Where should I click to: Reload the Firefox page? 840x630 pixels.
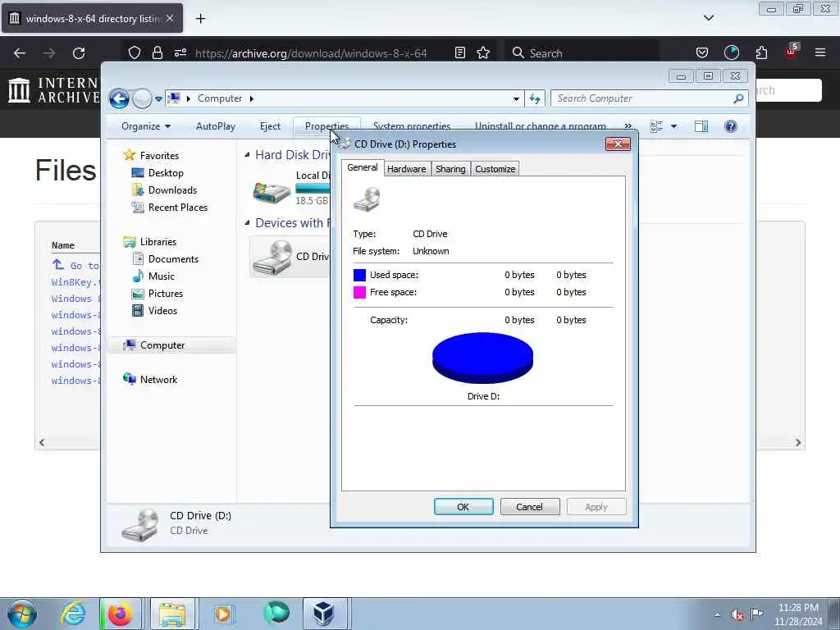pyautogui.click(x=79, y=53)
